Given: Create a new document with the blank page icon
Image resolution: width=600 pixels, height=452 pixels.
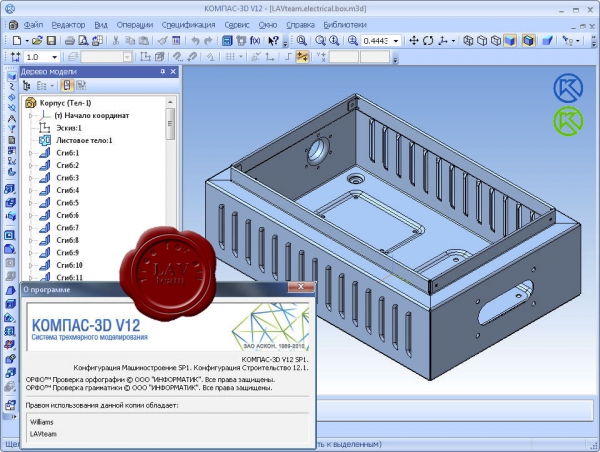Looking at the screenshot, I should click(17, 41).
